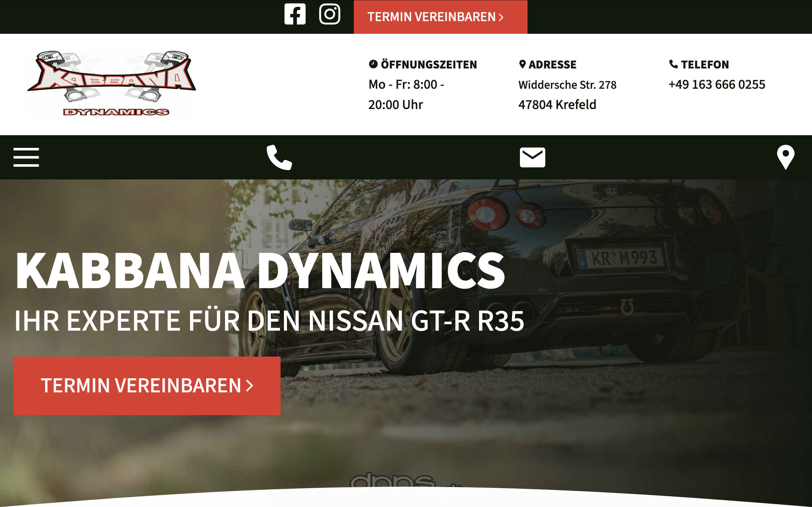Click the map pin icon in navigation bar

785,157
